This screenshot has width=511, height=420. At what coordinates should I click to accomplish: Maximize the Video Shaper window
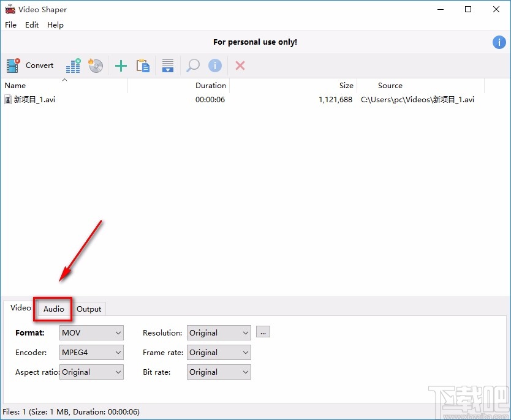[x=468, y=9]
